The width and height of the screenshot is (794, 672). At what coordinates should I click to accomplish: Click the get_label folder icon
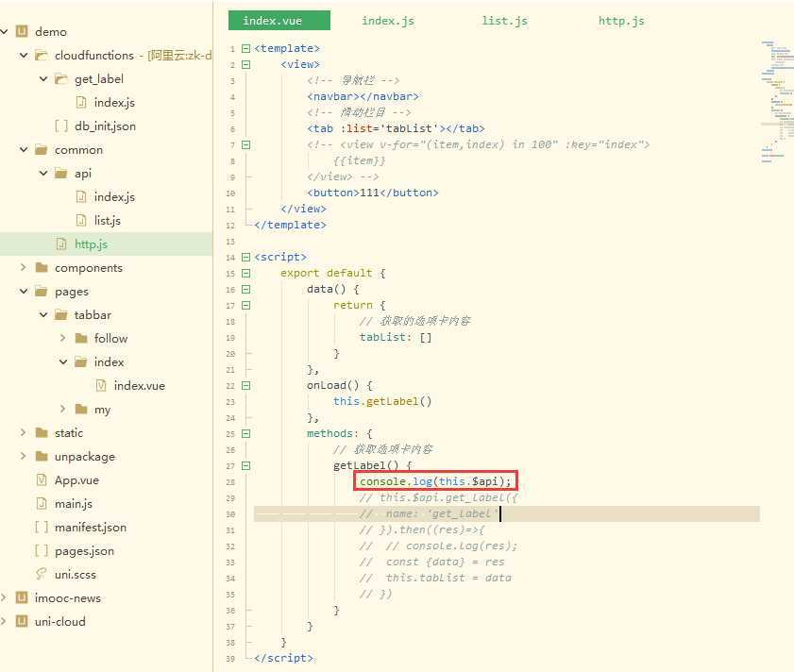(x=61, y=79)
